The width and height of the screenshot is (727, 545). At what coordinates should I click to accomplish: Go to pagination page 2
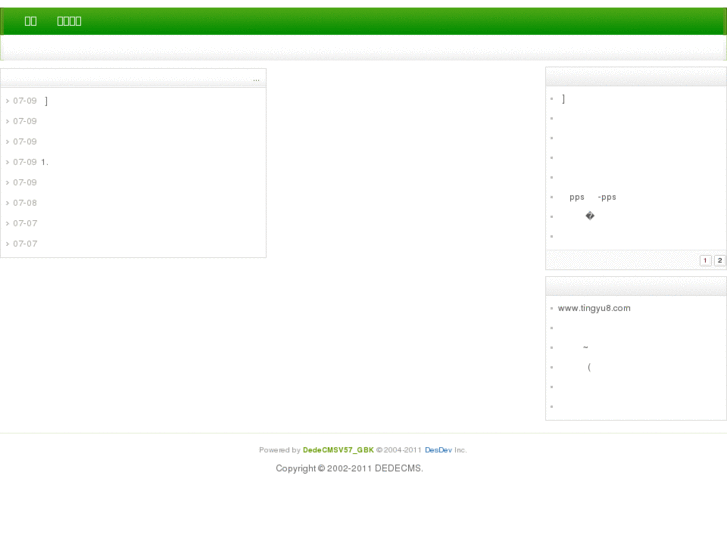coord(720,261)
